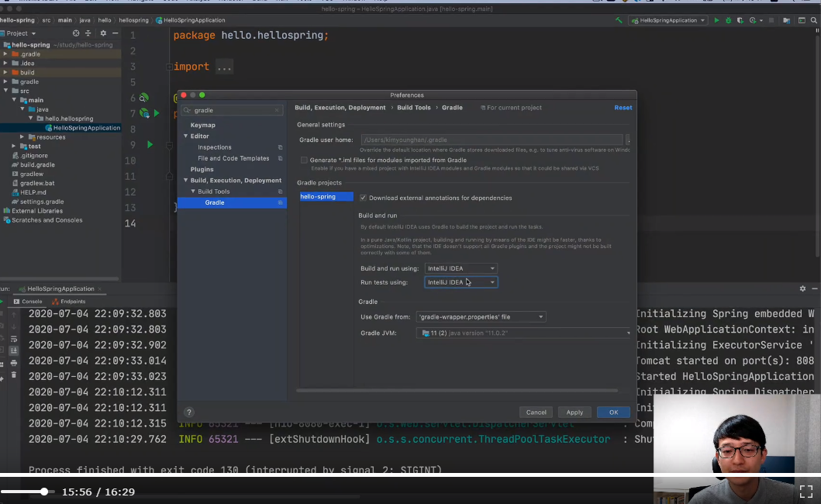Click the video progress slider handle
Screen dimensions: 821x504
coord(44,492)
